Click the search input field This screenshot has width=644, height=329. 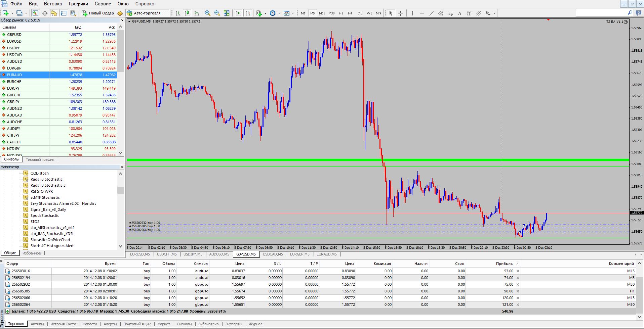[604, 13]
